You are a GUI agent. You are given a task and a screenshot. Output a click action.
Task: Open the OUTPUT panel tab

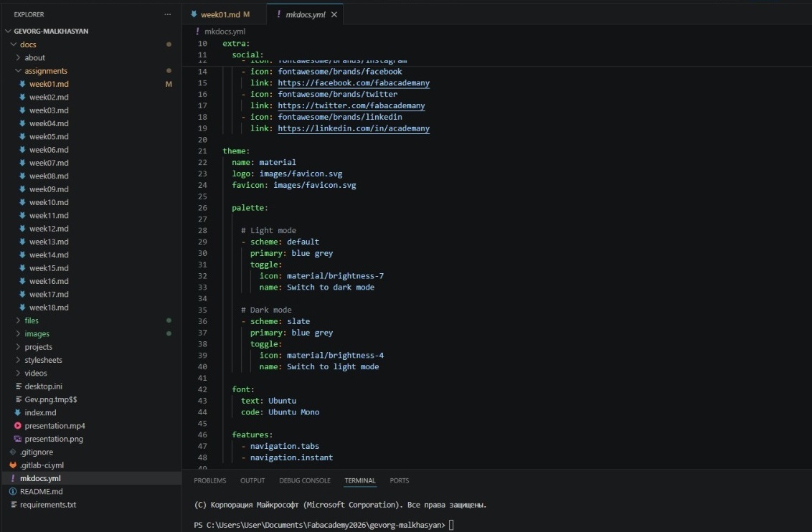tap(252, 481)
